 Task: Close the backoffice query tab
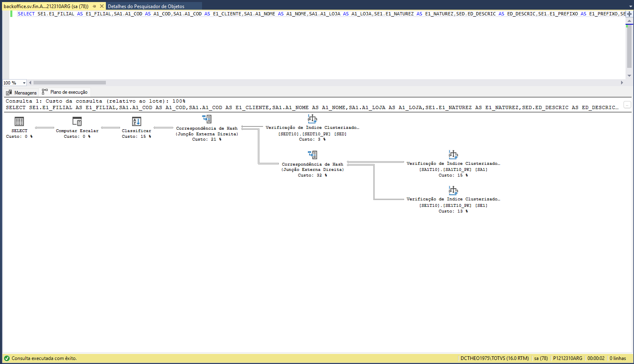(x=102, y=6)
